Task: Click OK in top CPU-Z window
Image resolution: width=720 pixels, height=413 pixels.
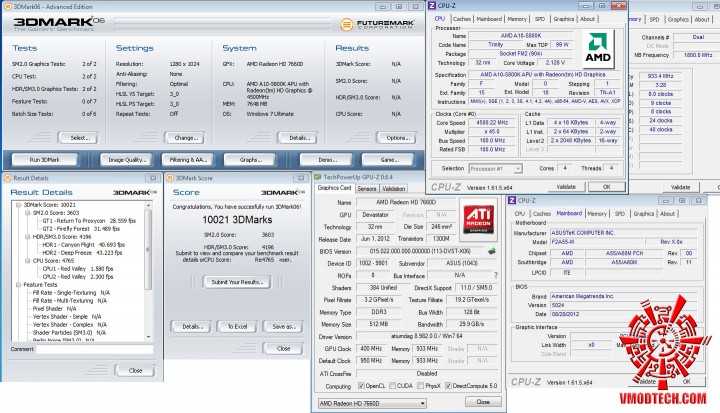Action: [607, 187]
